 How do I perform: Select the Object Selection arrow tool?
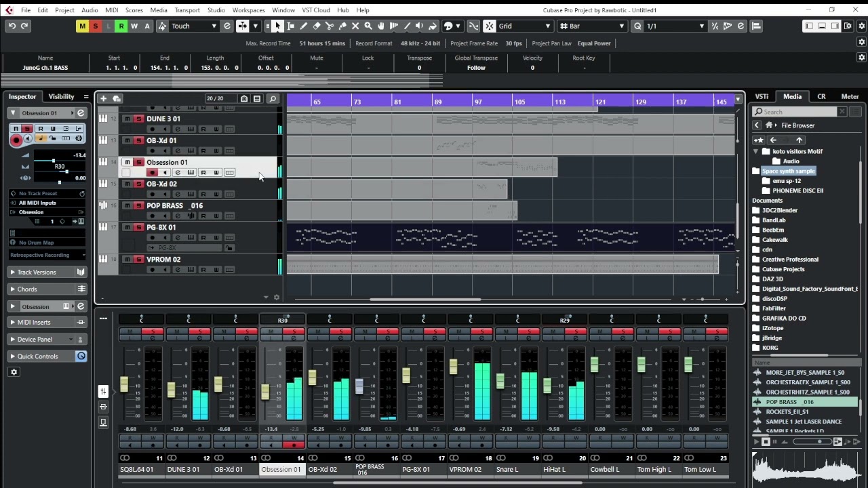pyautogui.click(x=277, y=26)
